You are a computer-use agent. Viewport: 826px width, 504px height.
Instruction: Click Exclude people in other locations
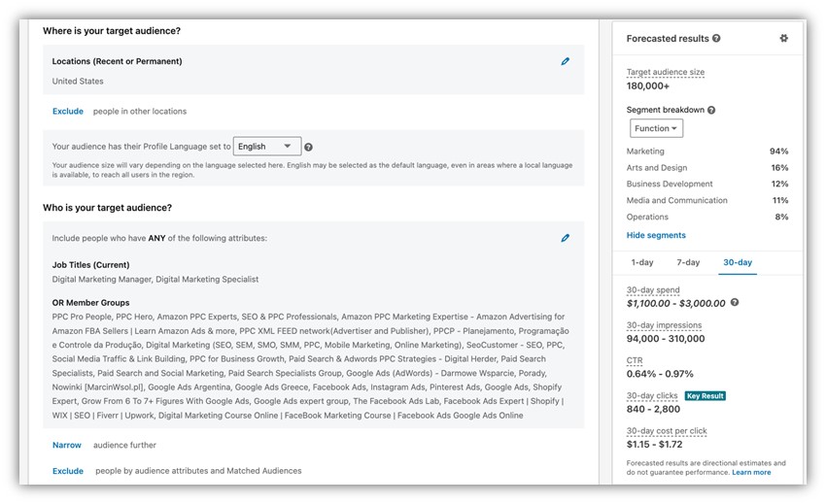[x=68, y=112]
